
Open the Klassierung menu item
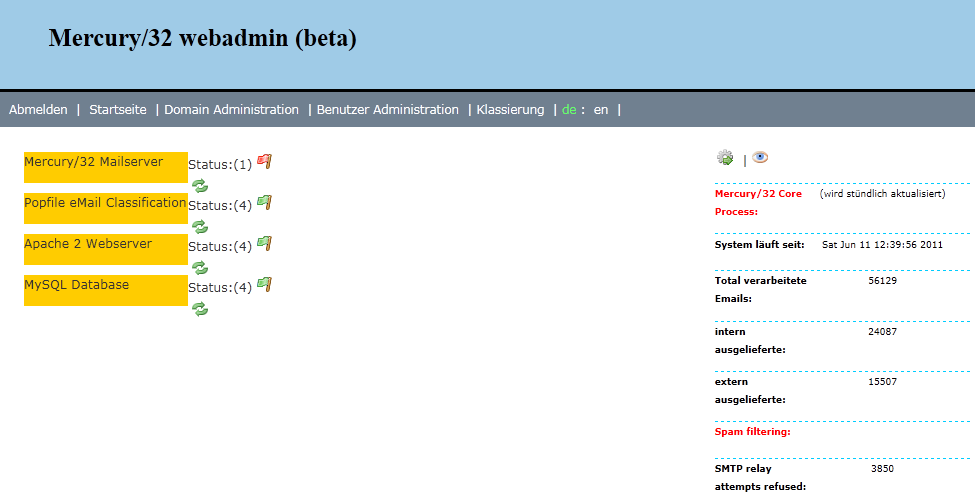[511, 110]
